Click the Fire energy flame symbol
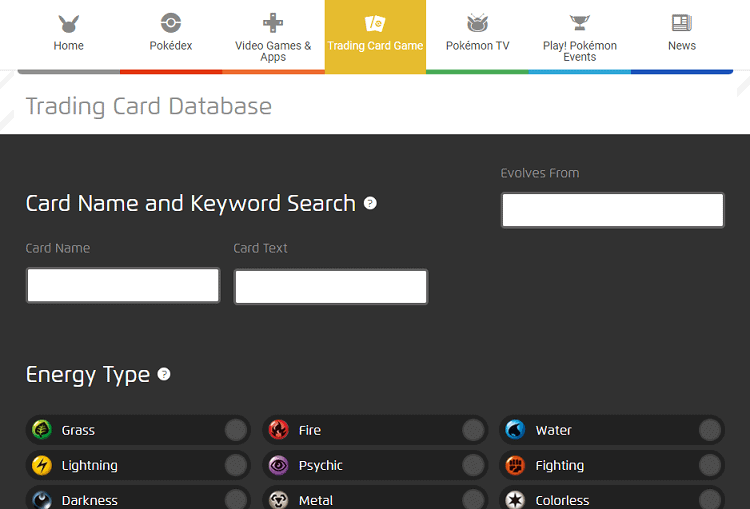The image size is (750, 509). coord(279,430)
